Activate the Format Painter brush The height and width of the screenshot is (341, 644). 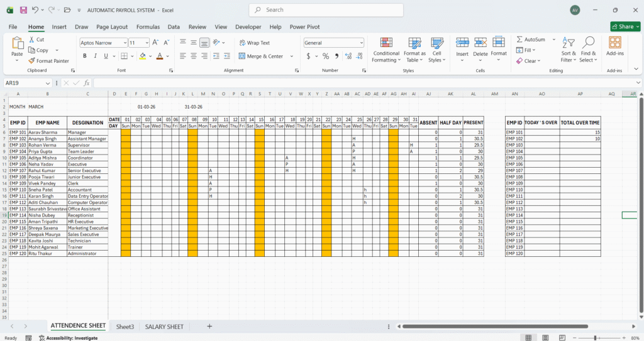point(48,61)
